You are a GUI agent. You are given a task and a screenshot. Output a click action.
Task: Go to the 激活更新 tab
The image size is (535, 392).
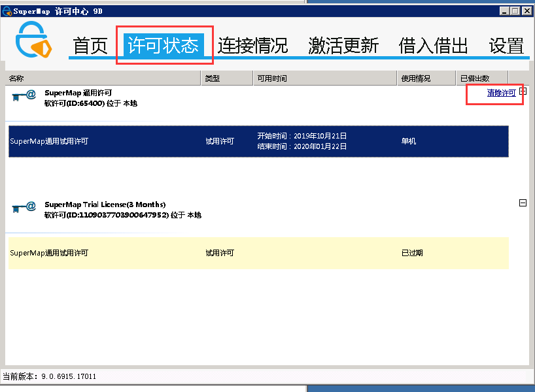pyautogui.click(x=343, y=46)
